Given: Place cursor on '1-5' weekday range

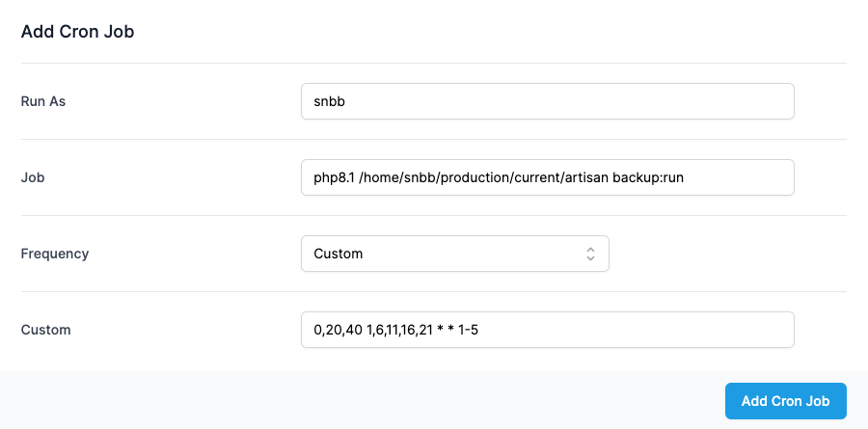Looking at the screenshot, I should 469,330.
